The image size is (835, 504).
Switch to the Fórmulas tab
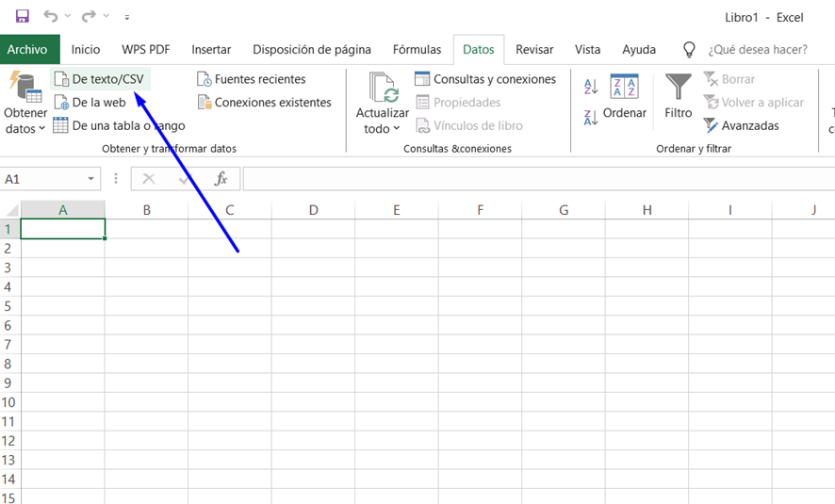417,50
